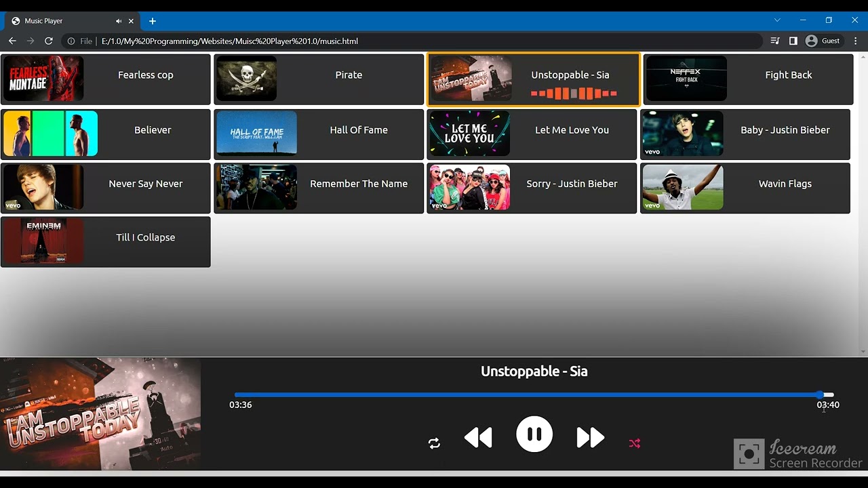Play the Fight Back song

pos(747,79)
